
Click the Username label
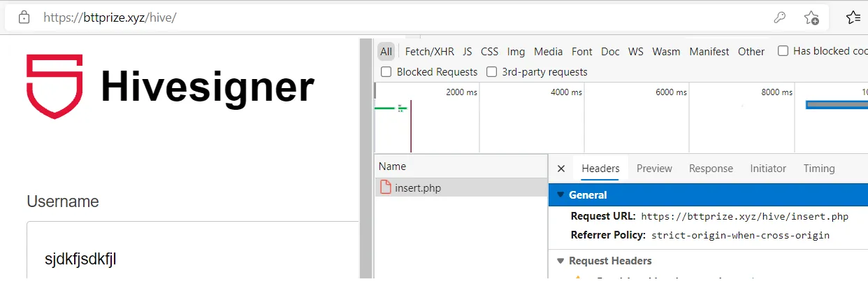point(63,201)
